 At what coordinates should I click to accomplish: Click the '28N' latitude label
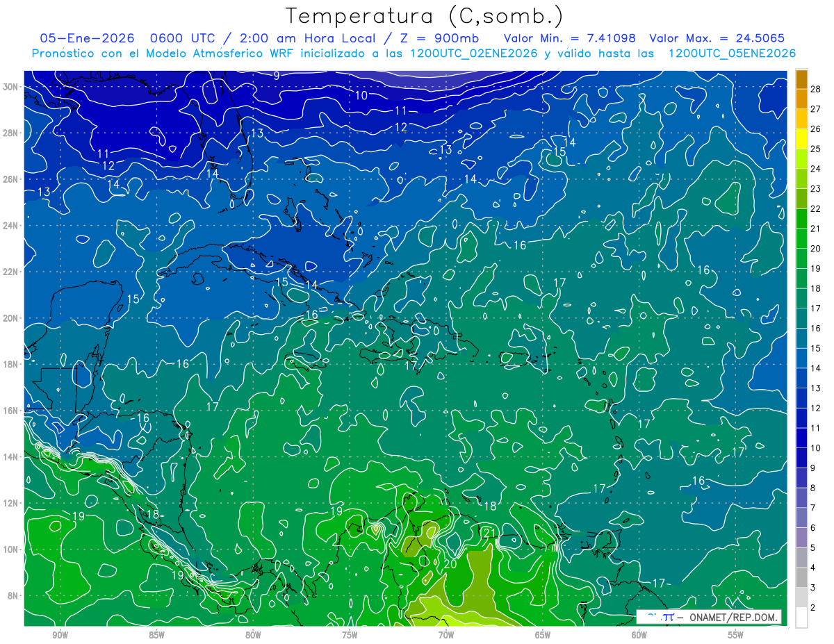[10, 133]
